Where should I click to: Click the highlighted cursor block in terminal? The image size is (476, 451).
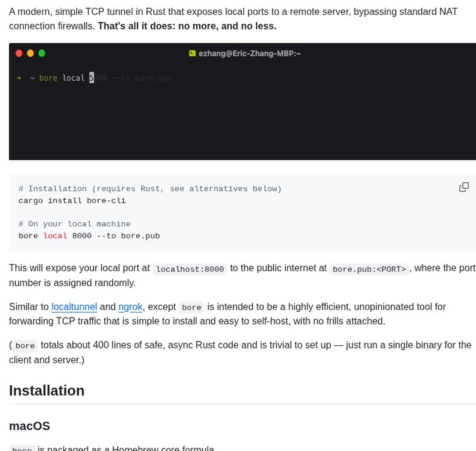point(92,78)
